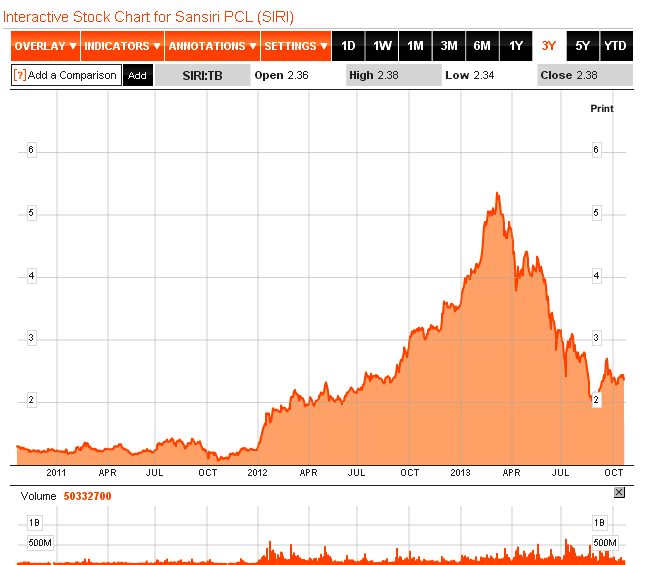Click the black Add button
This screenshot has width=647, height=565.
(138, 75)
